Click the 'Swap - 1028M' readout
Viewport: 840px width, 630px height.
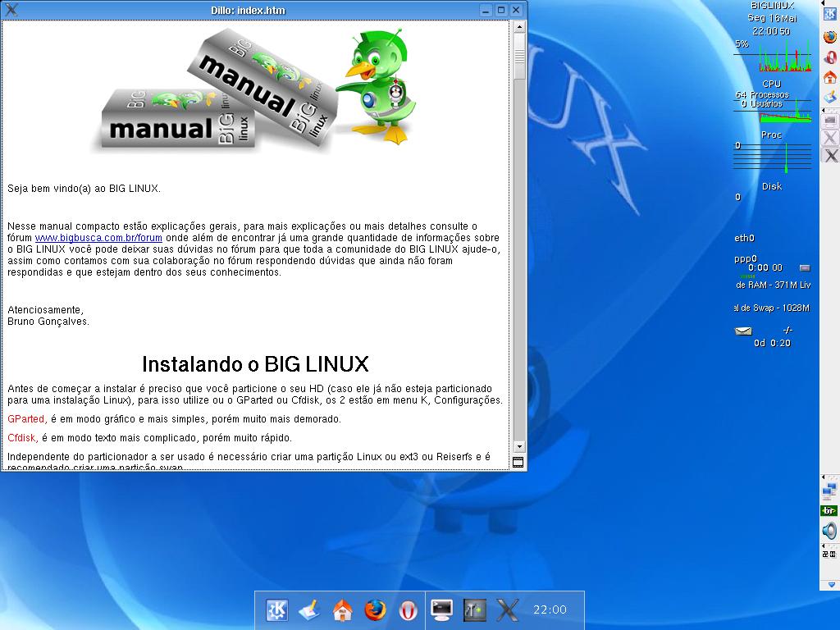[772, 308]
